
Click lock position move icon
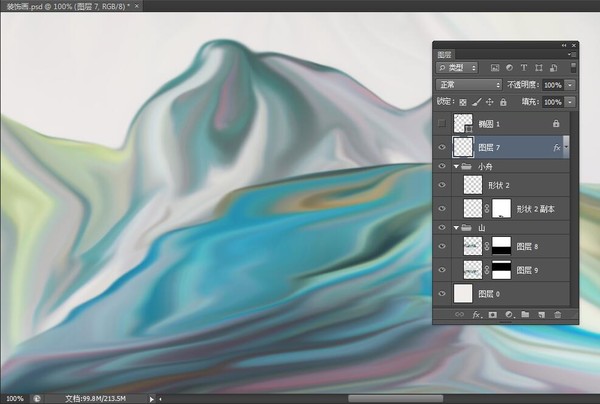489,102
